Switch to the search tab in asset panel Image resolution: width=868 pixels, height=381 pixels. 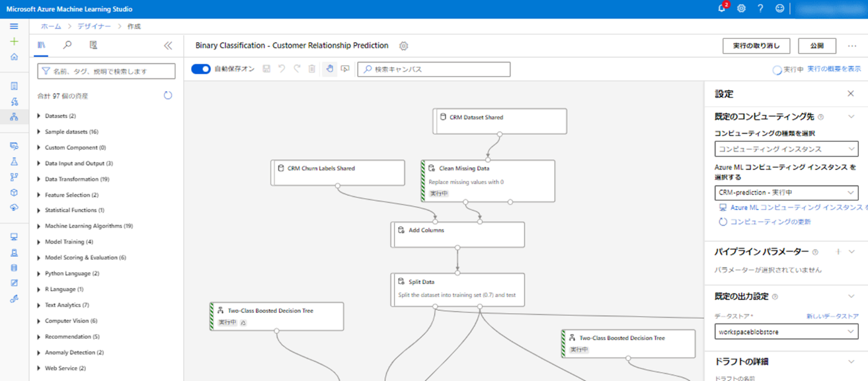67,46
